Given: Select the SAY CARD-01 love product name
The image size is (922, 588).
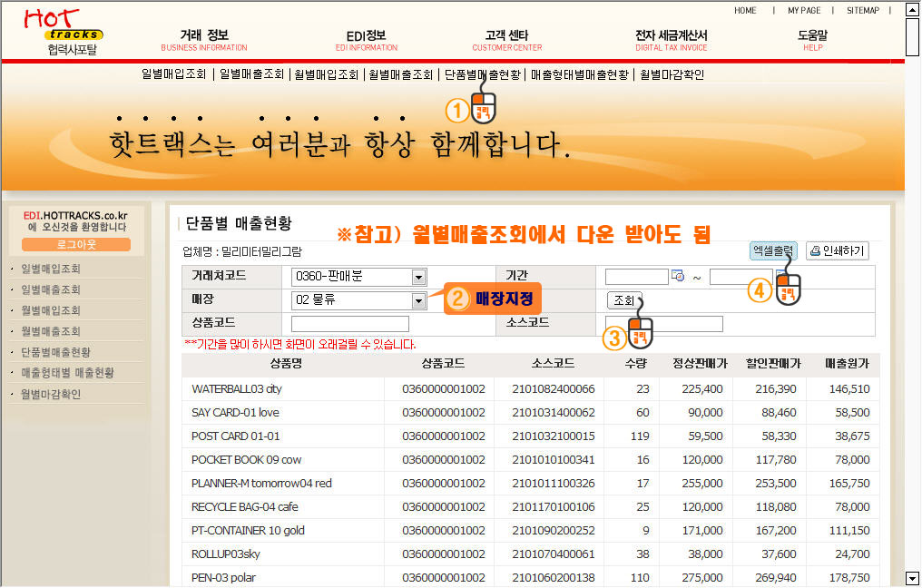Looking at the screenshot, I should [235, 413].
